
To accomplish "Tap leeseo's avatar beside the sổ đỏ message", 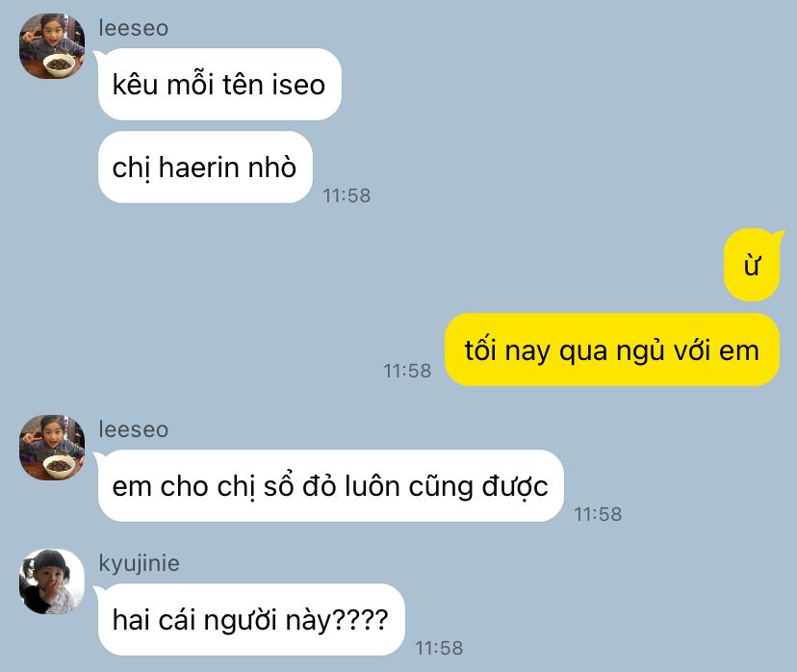I will pyautogui.click(x=52, y=448).
